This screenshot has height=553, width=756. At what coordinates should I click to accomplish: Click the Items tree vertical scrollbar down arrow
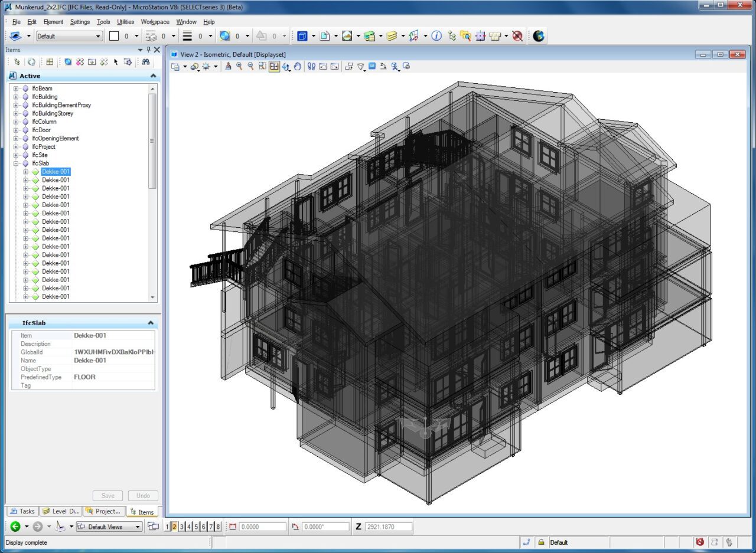pyautogui.click(x=152, y=297)
